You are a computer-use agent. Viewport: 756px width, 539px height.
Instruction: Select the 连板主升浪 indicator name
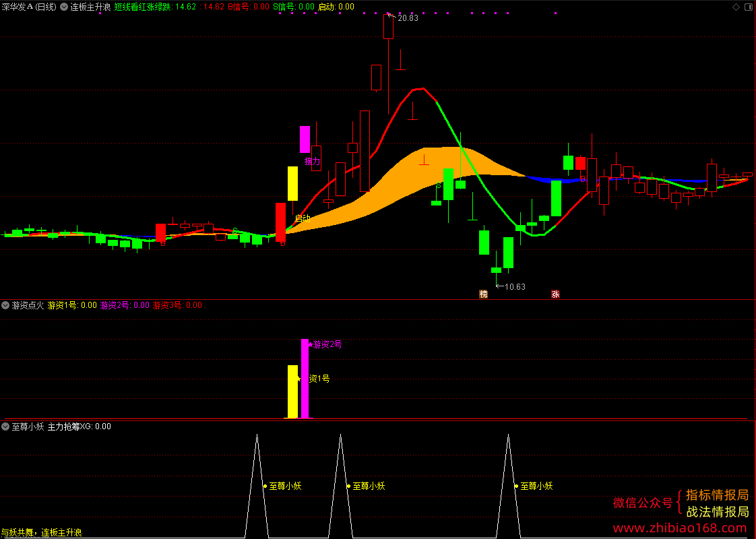90,7
